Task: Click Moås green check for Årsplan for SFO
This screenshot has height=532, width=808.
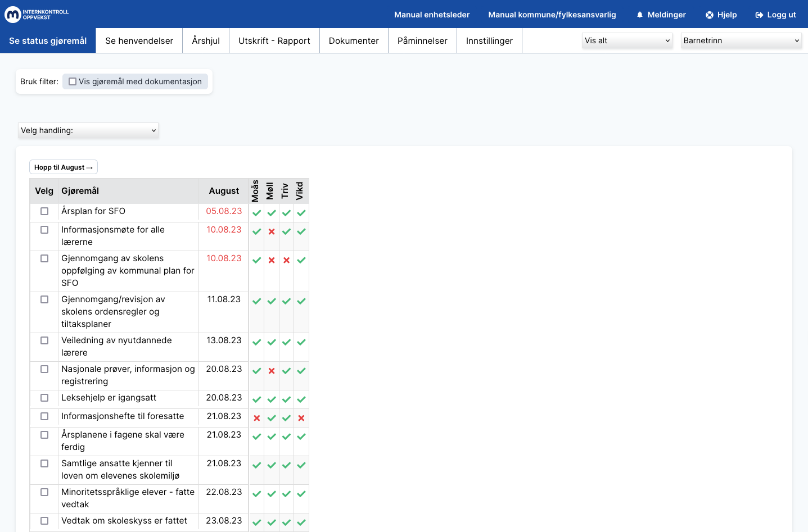Action: click(257, 213)
